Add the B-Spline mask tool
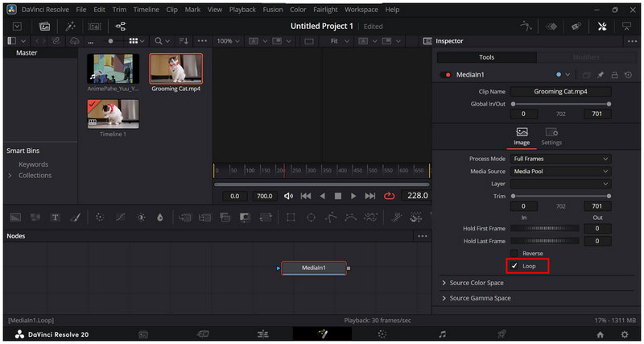 [x=351, y=218]
